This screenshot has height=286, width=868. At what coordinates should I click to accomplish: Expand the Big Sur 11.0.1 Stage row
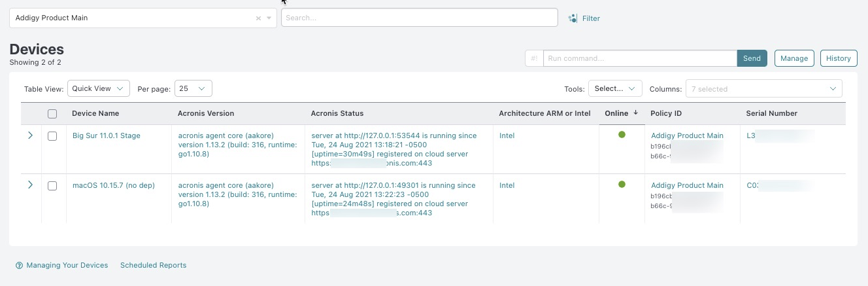pos(30,135)
